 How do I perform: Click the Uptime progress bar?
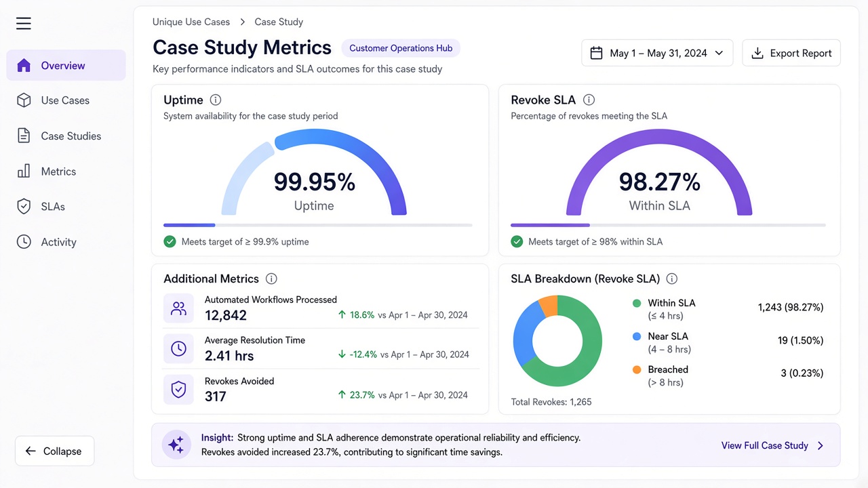(x=318, y=225)
